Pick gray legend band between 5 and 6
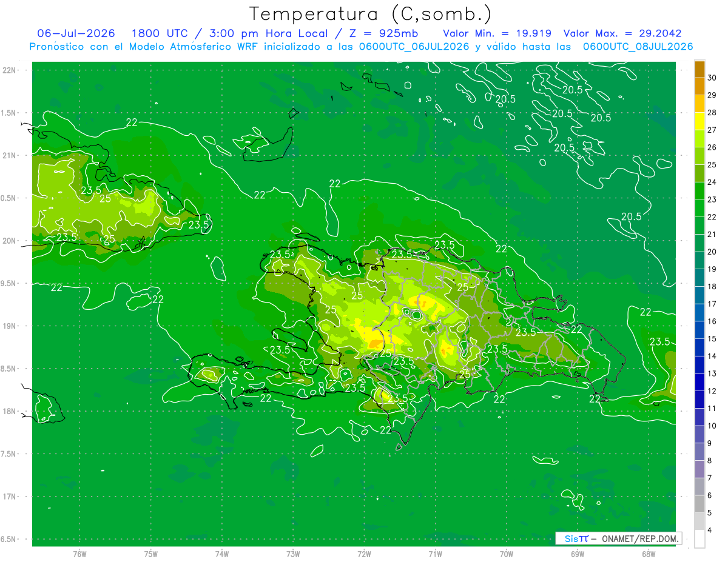Screen dimensions: 728x562 click(x=699, y=504)
